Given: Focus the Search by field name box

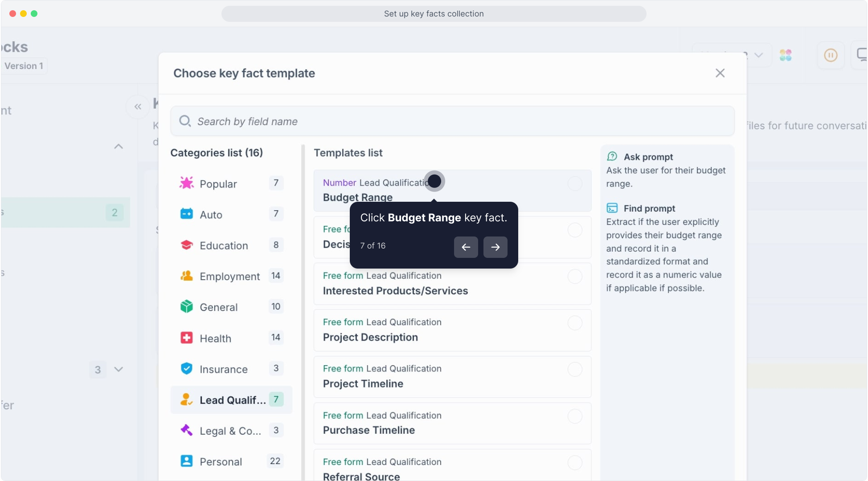Looking at the screenshot, I should 452,121.
